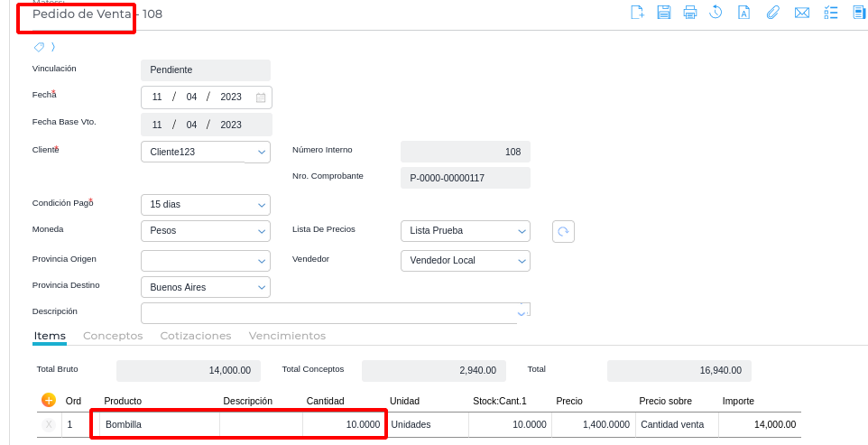Switch to the Cotizaciones tab
Image resolution: width=868 pixels, height=445 pixels.
tap(195, 336)
